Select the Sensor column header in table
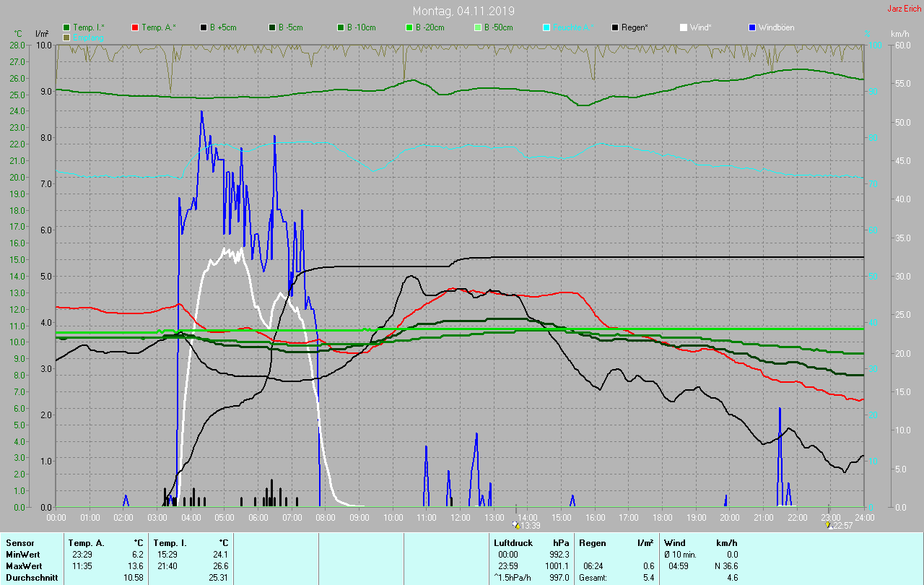Screen dimensions: 924x585 tap(19, 542)
